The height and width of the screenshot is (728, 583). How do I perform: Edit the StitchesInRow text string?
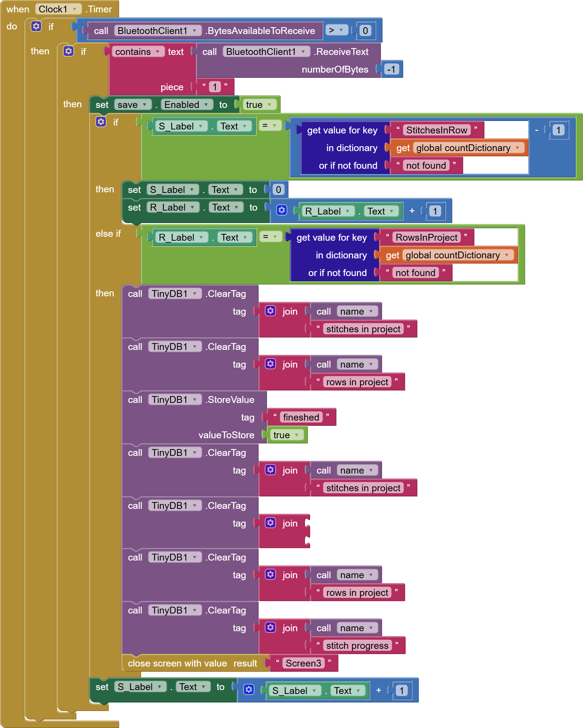[436, 130]
